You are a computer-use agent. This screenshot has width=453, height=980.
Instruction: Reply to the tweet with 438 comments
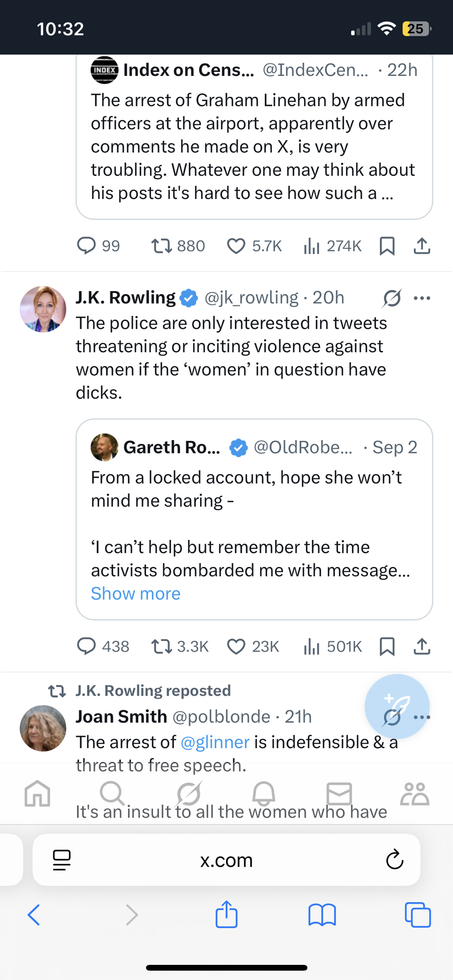click(x=87, y=647)
